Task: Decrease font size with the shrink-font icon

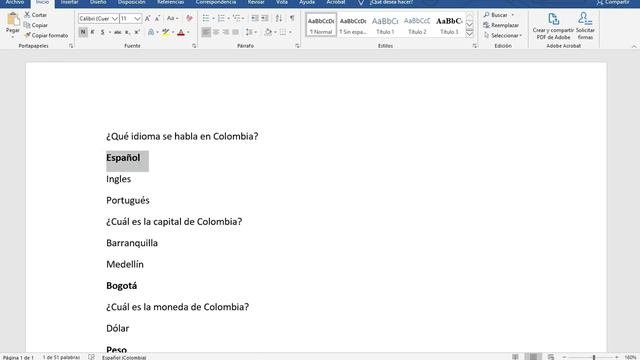Action: tap(157, 18)
